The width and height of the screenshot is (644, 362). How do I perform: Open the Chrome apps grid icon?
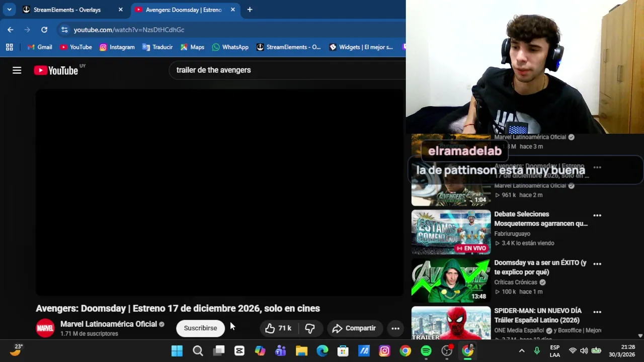pyautogui.click(x=9, y=47)
